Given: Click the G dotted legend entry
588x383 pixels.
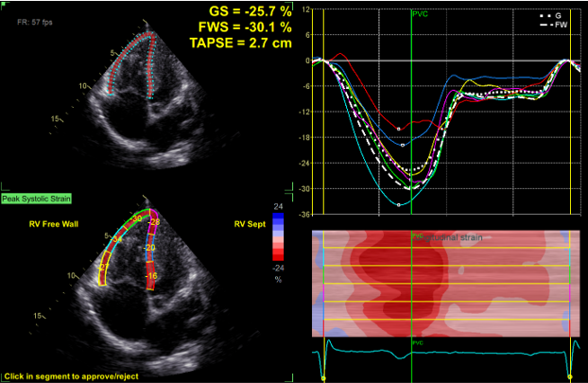Looking at the screenshot, I should pos(552,16).
